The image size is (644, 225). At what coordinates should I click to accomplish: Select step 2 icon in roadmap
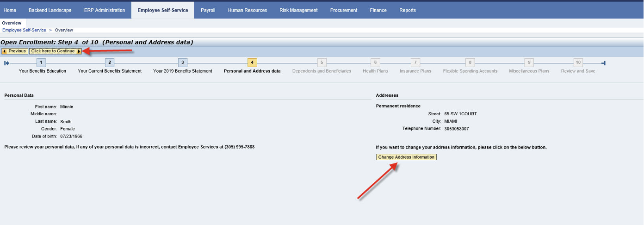tap(110, 62)
